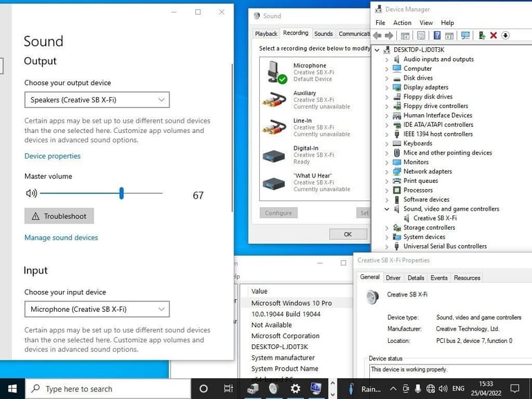532x399 pixels.
Task: Open Start menu
Action: click(x=12, y=389)
